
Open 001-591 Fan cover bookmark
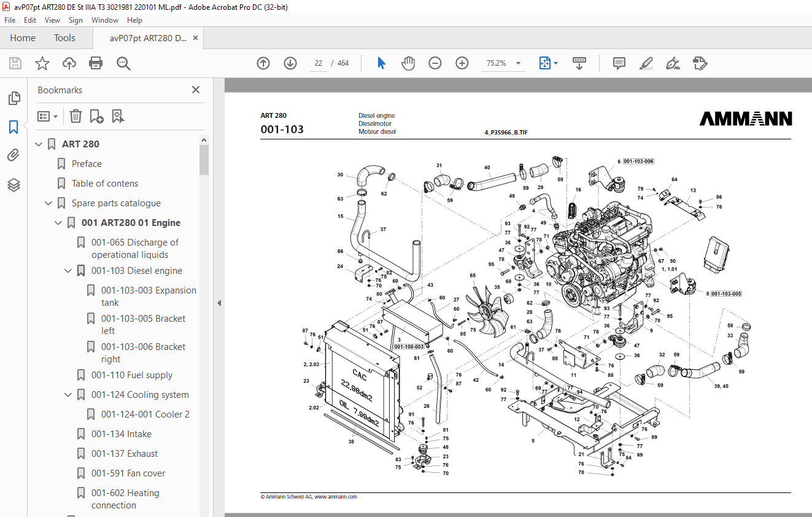click(x=128, y=473)
